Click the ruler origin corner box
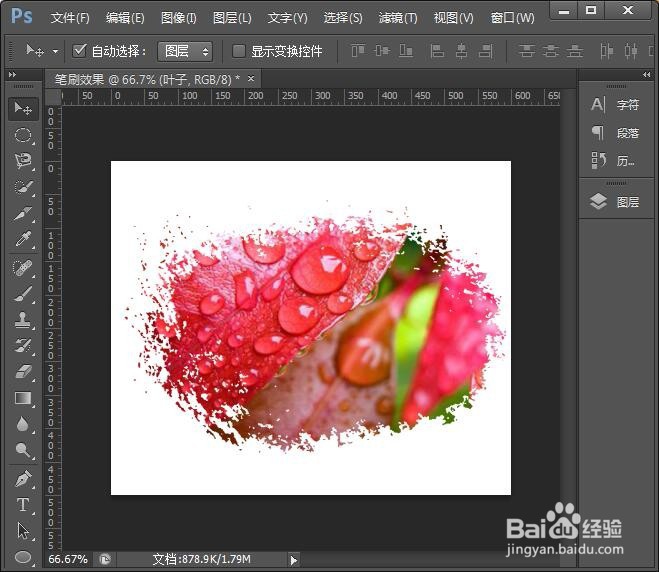 53,96
